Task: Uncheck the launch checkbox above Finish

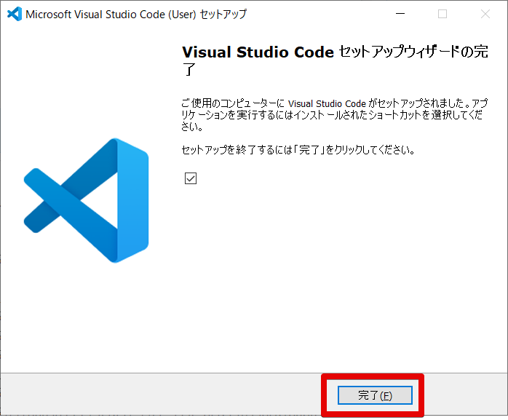Action: [191, 178]
